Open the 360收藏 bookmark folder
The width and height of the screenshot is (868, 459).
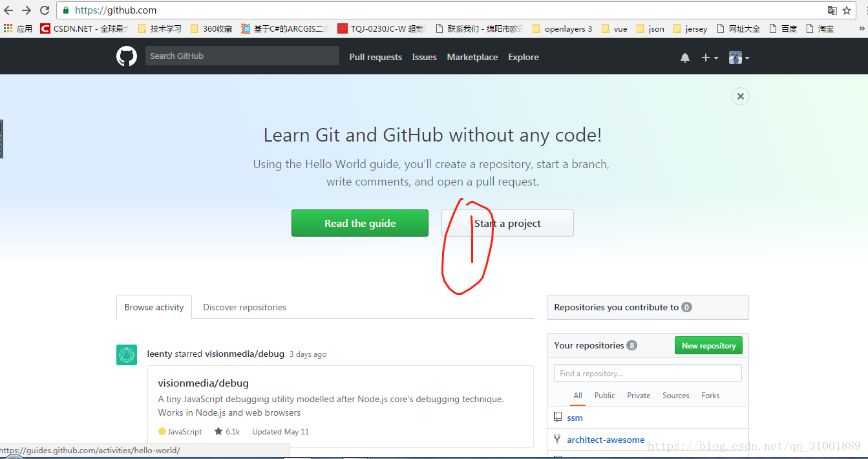click(211, 28)
